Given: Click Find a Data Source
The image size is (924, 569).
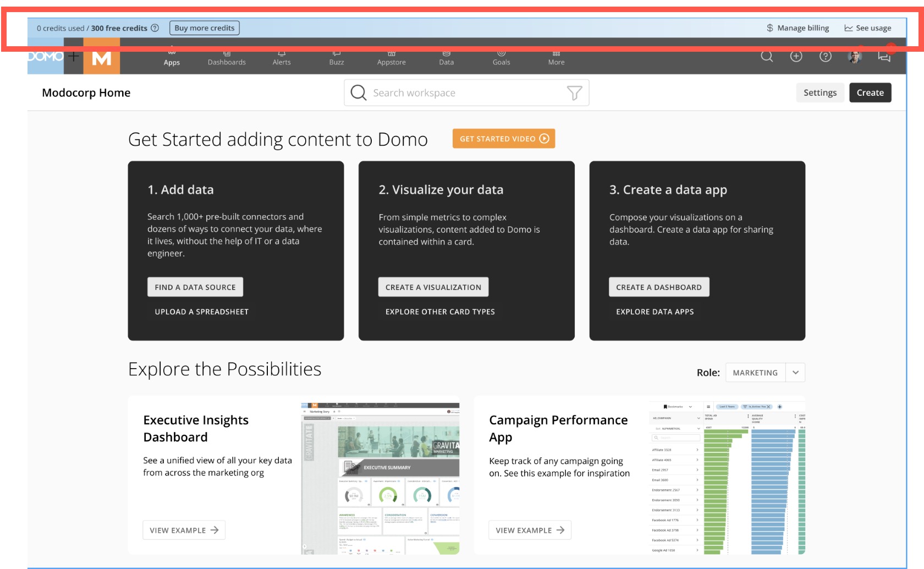Looking at the screenshot, I should pos(195,287).
